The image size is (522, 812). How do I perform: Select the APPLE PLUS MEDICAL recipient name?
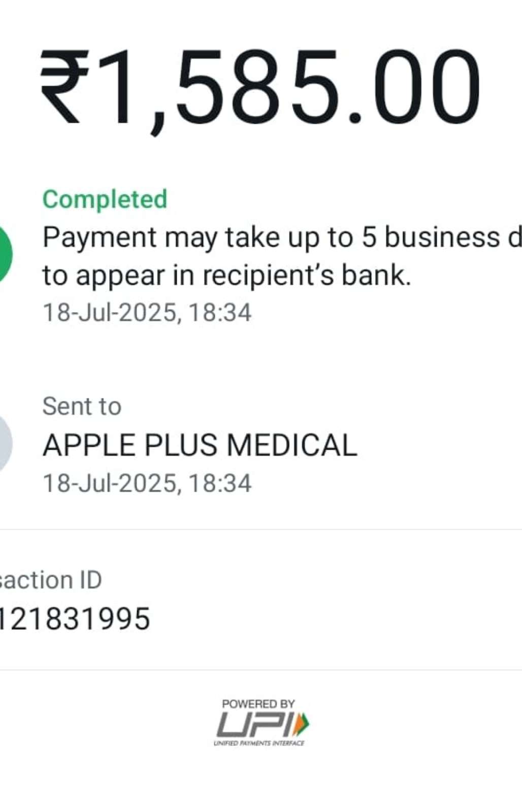(200, 446)
